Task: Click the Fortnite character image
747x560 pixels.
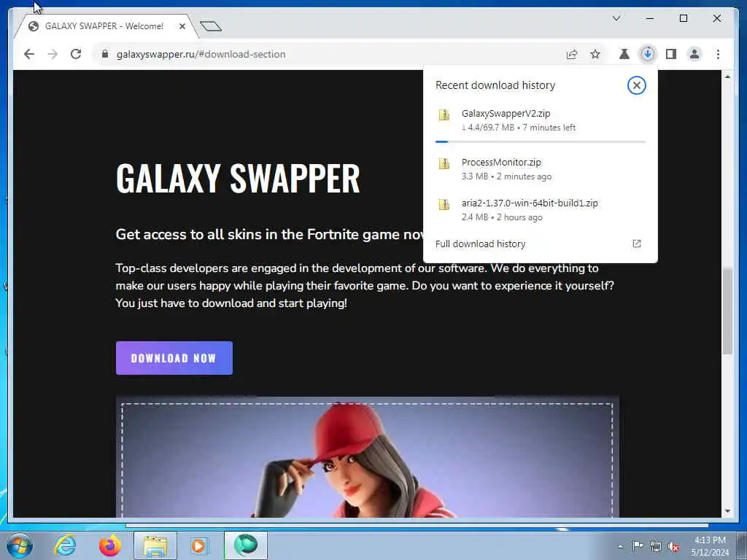Action: point(368,457)
